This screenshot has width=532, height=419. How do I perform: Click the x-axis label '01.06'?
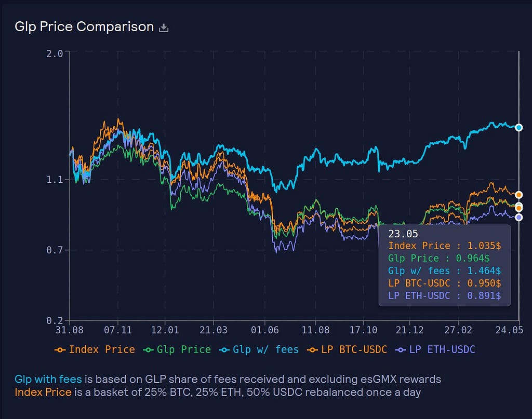264,330
